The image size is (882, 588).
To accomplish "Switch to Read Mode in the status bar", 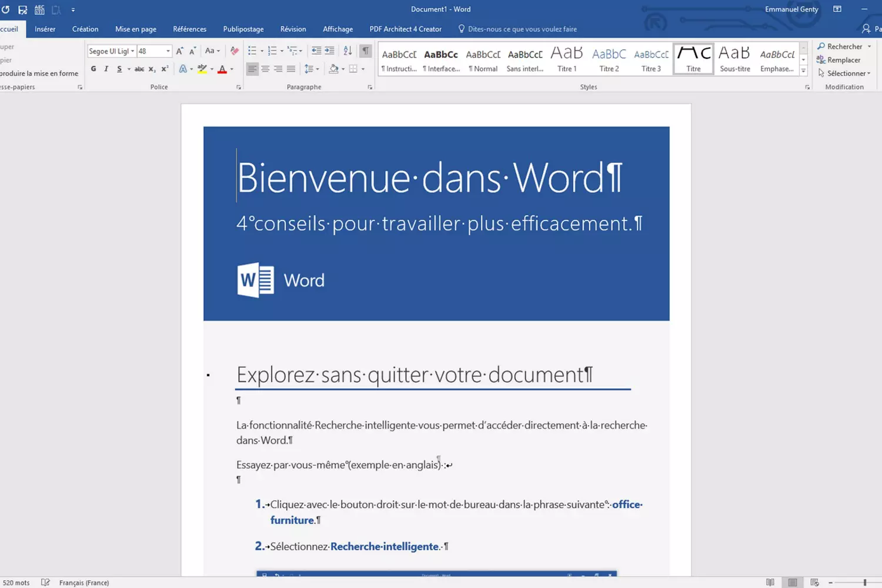I will 770,582.
